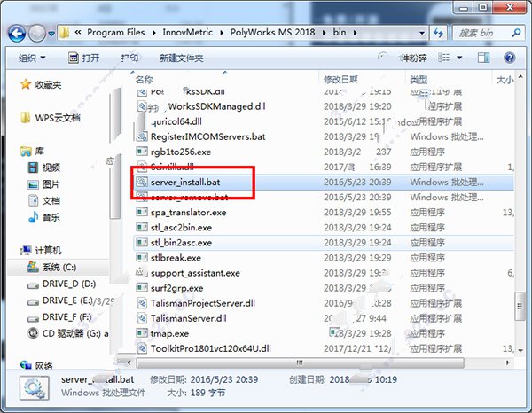
Task: Sort by the 类型 column header
Action: click(x=419, y=80)
